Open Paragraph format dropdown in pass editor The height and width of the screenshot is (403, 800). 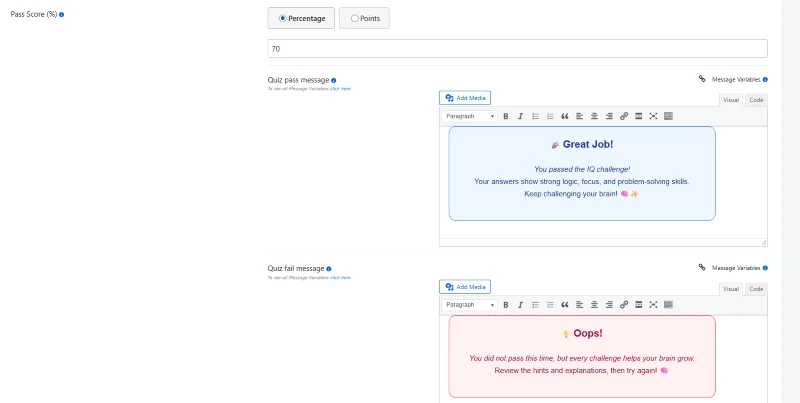click(470, 116)
